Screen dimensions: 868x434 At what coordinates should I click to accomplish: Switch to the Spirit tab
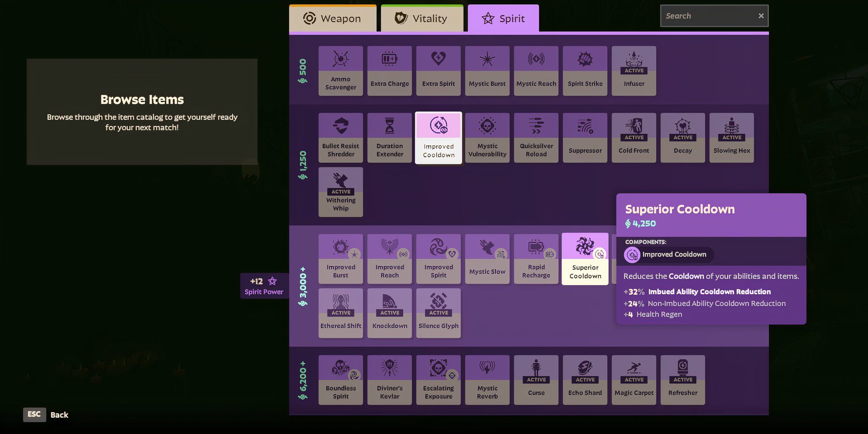tap(503, 18)
